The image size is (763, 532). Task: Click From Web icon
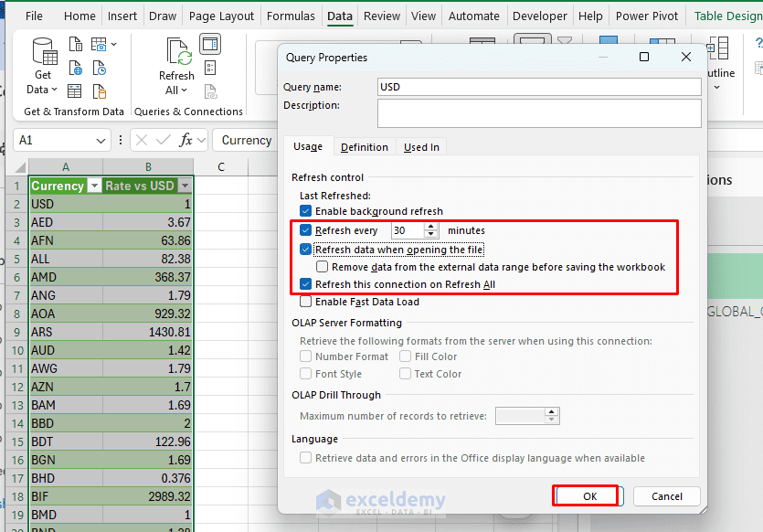pyautogui.click(x=76, y=68)
